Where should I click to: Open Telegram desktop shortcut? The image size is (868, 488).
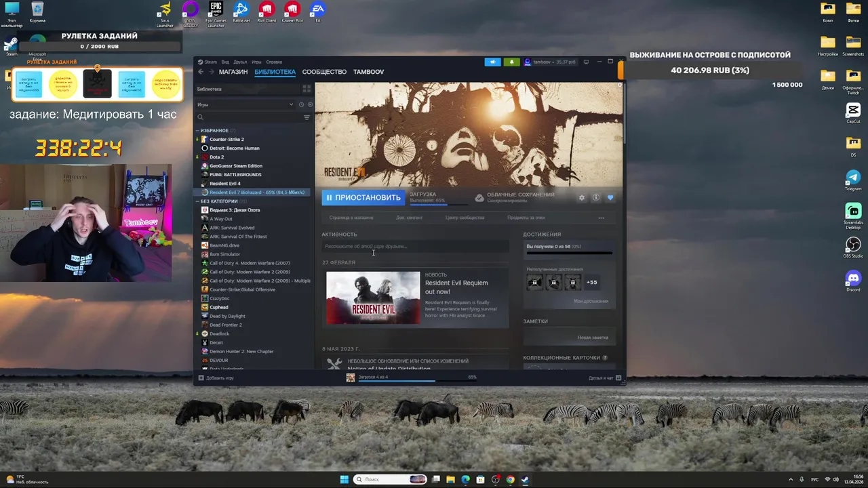tap(853, 180)
